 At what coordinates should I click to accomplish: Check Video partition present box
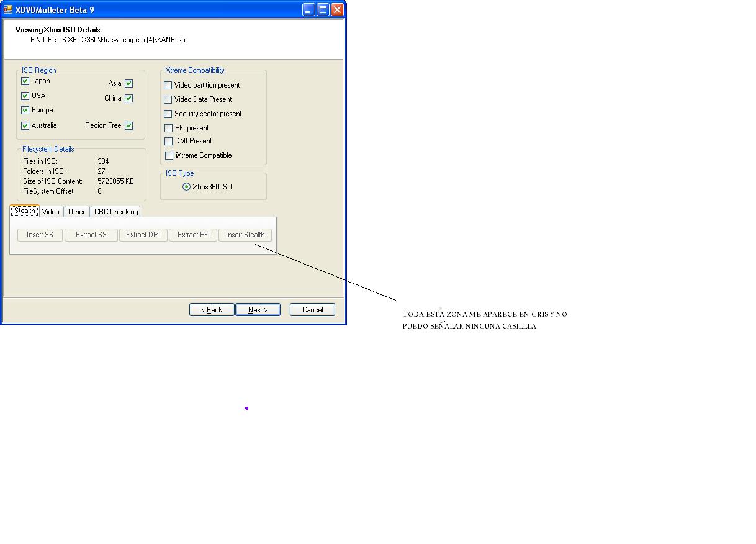[168, 86]
